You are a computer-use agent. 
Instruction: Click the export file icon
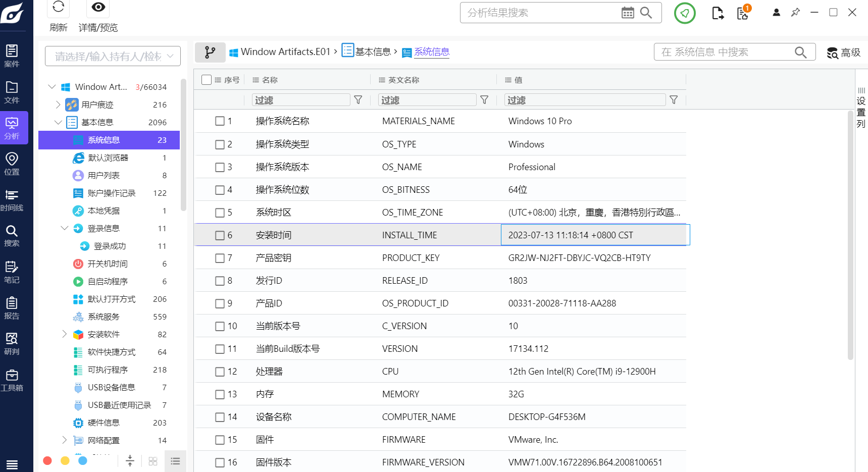(718, 13)
